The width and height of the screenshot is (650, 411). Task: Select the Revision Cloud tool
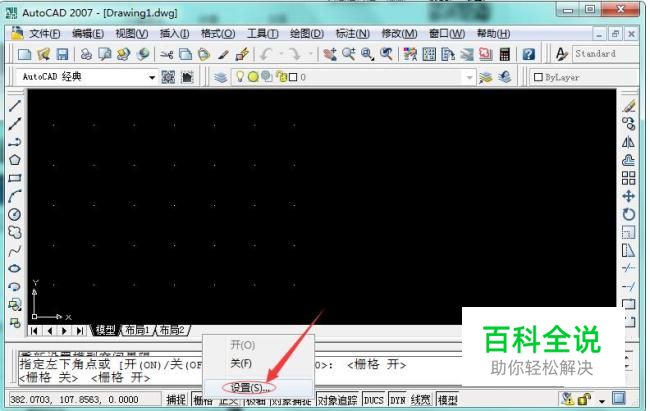click(15, 232)
